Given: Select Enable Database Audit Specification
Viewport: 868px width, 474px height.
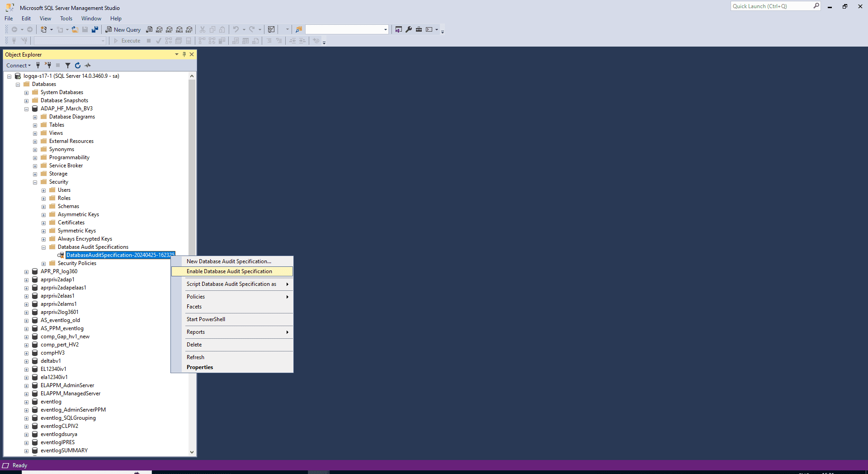Looking at the screenshot, I should (x=232, y=271).
